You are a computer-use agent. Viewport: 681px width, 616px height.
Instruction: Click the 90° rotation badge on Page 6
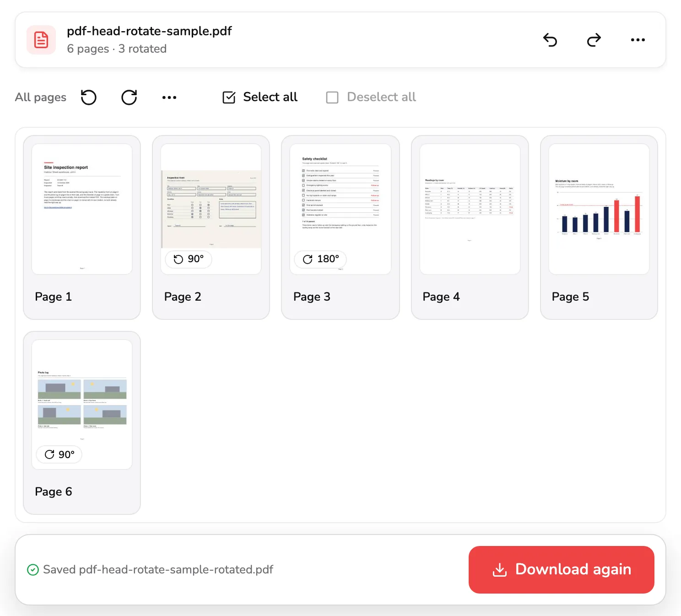pos(59,454)
